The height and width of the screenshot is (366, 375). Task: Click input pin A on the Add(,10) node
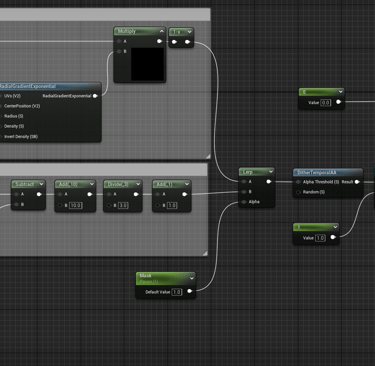[60, 194]
